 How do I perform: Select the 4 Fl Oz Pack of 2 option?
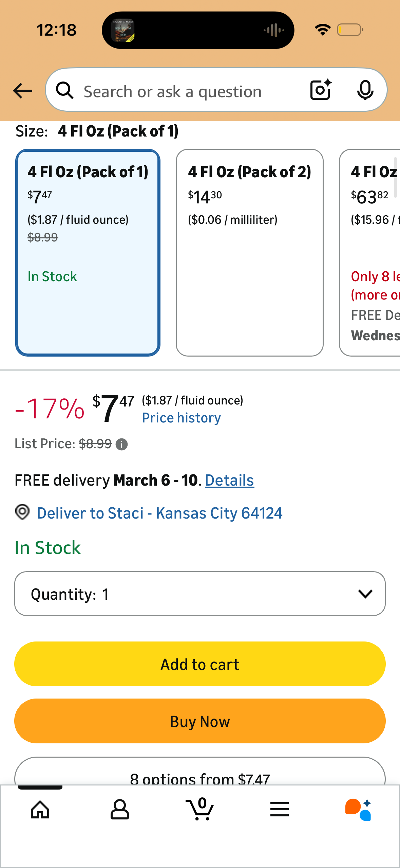[249, 253]
